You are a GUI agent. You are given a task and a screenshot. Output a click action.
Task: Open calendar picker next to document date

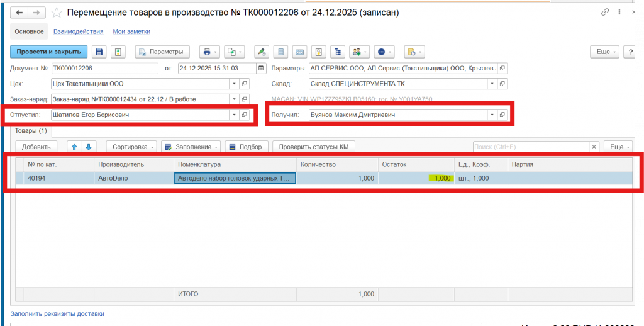(261, 68)
